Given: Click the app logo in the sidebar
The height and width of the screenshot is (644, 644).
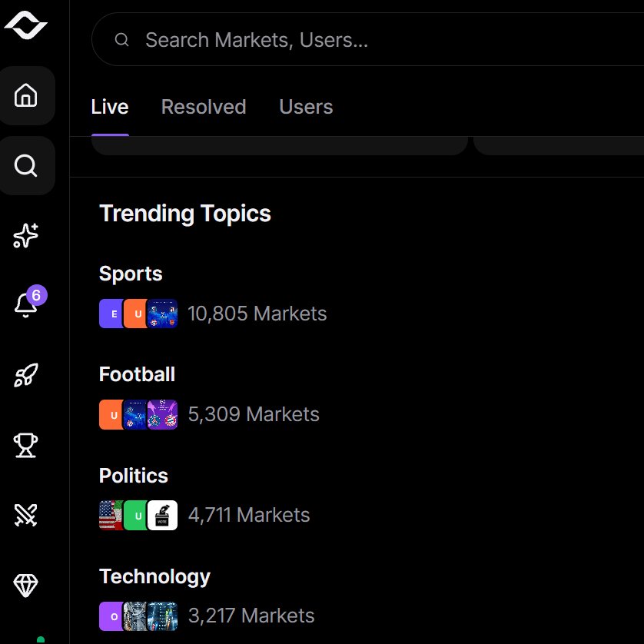Looking at the screenshot, I should (25, 25).
